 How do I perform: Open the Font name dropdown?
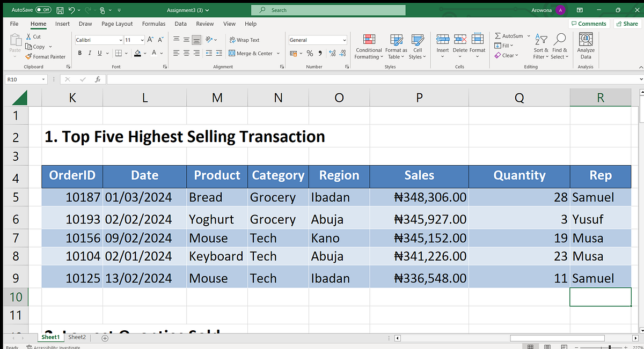[x=122, y=40]
